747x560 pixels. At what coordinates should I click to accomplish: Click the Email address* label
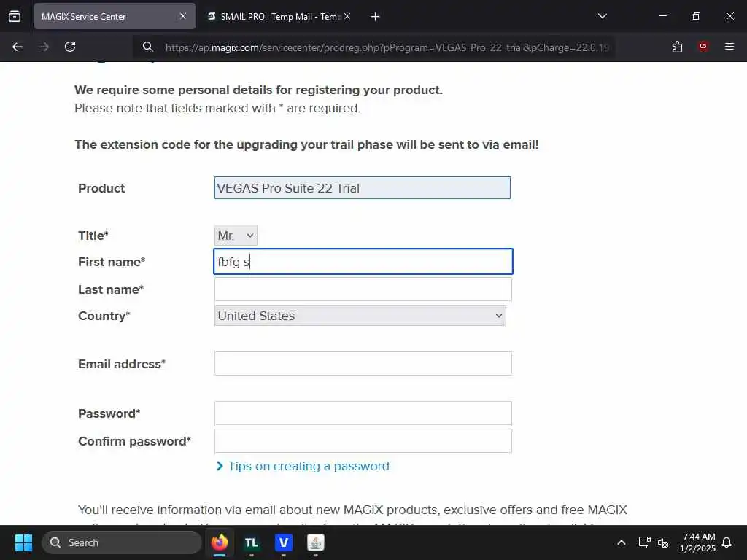pos(122,364)
